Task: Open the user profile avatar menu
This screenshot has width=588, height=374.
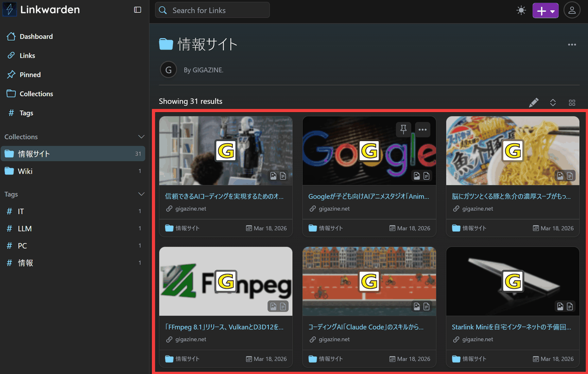Action: 572,10
